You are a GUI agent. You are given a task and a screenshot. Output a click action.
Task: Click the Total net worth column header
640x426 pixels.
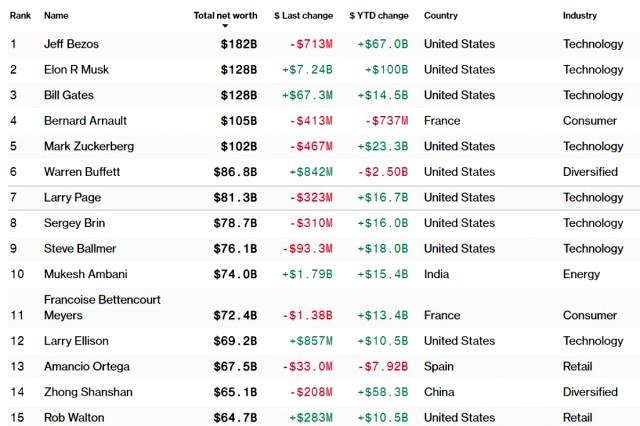pos(225,16)
